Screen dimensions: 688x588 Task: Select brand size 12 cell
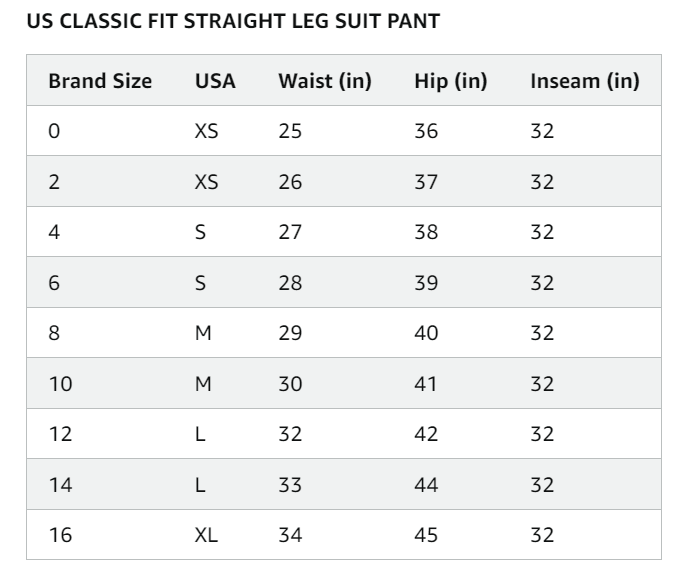(60, 434)
